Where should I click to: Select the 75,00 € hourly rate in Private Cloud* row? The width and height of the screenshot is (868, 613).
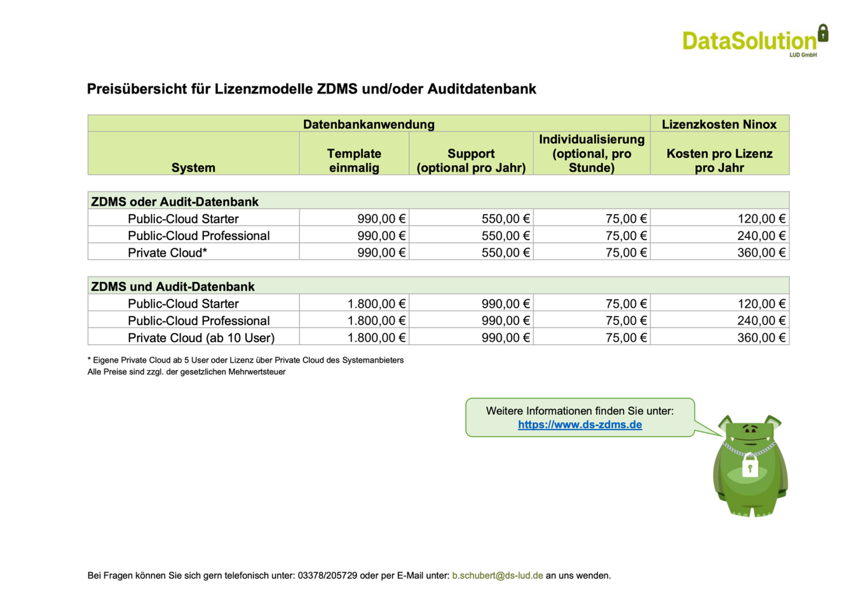click(626, 253)
